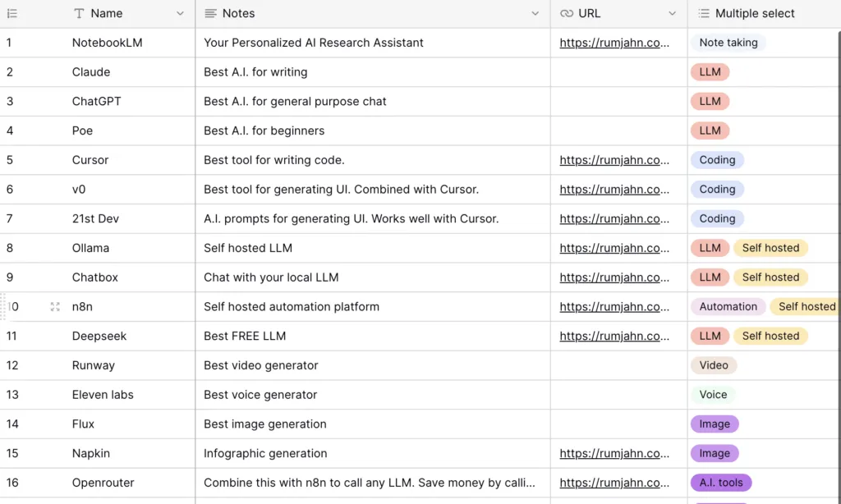Open the Name column dropdown menu
This screenshot has height=504, width=841.
181,14
